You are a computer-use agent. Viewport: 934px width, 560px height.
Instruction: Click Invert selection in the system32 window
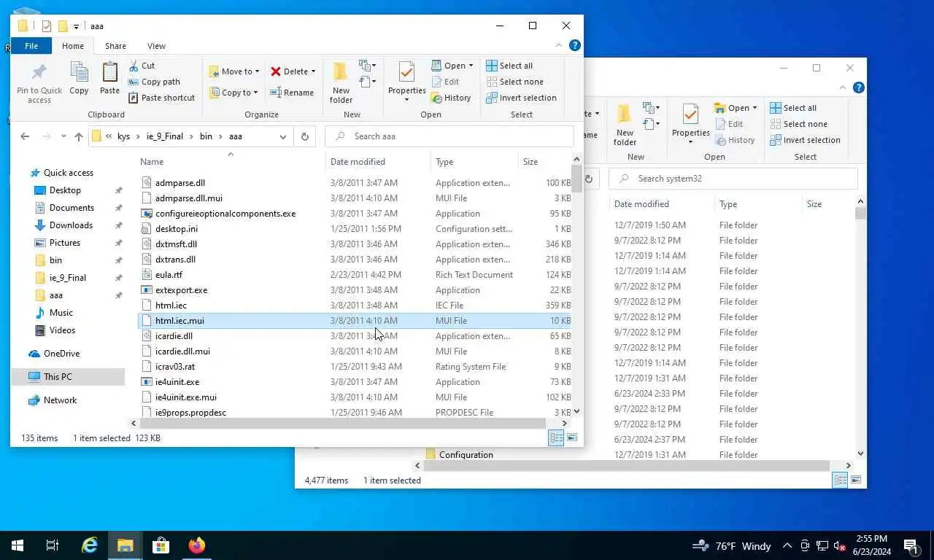[805, 140]
